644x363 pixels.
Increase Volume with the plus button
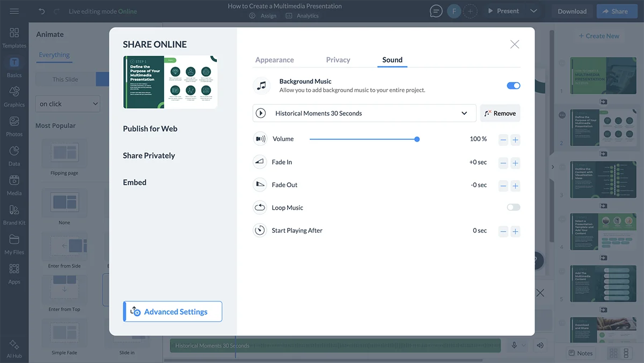(x=515, y=140)
